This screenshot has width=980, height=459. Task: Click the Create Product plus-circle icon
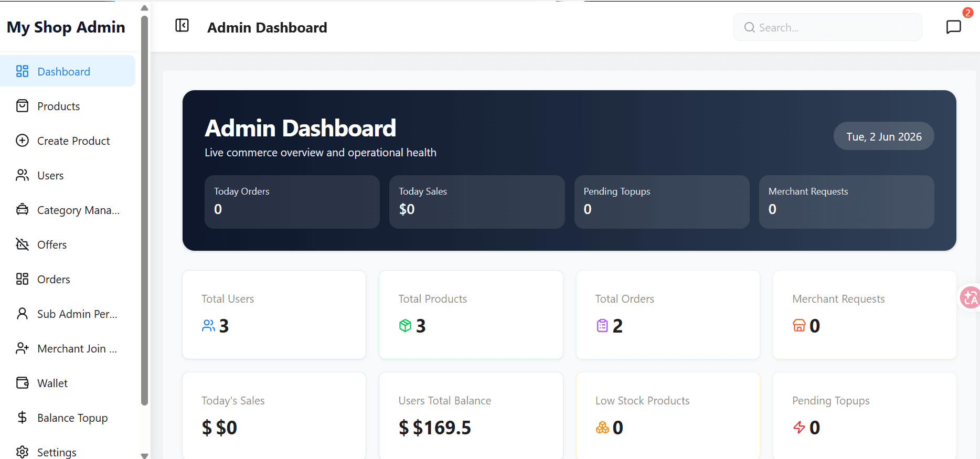tap(22, 141)
